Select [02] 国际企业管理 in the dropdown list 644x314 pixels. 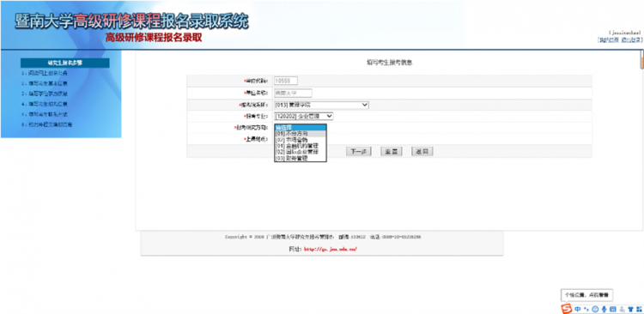pyautogui.click(x=301, y=152)
